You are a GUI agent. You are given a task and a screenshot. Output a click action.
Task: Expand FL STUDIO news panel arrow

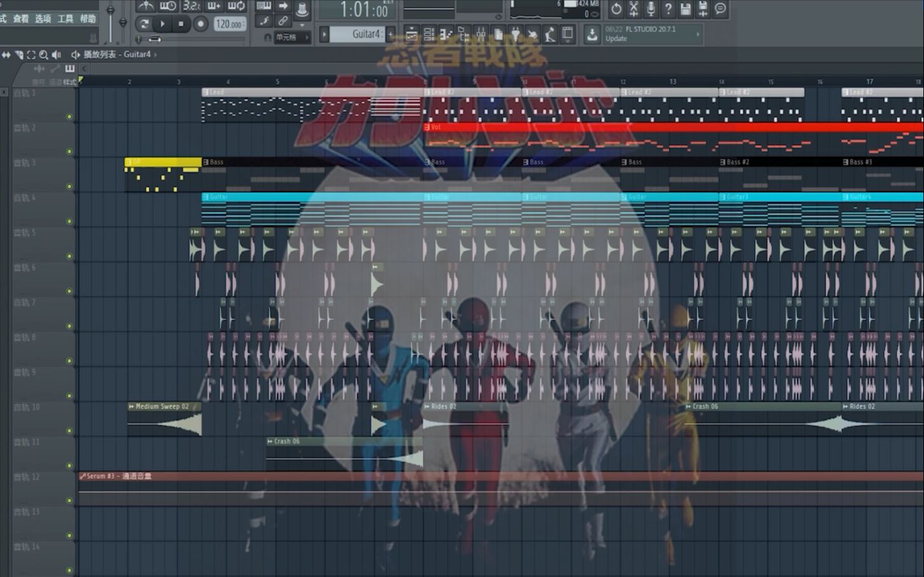pyautogui.click(x=698, y=34)
